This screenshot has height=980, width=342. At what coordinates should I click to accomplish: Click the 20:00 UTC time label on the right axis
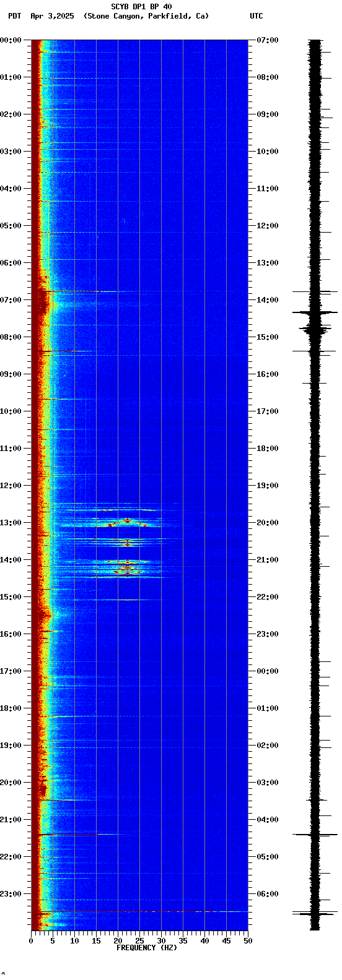(x=268, y=523)
